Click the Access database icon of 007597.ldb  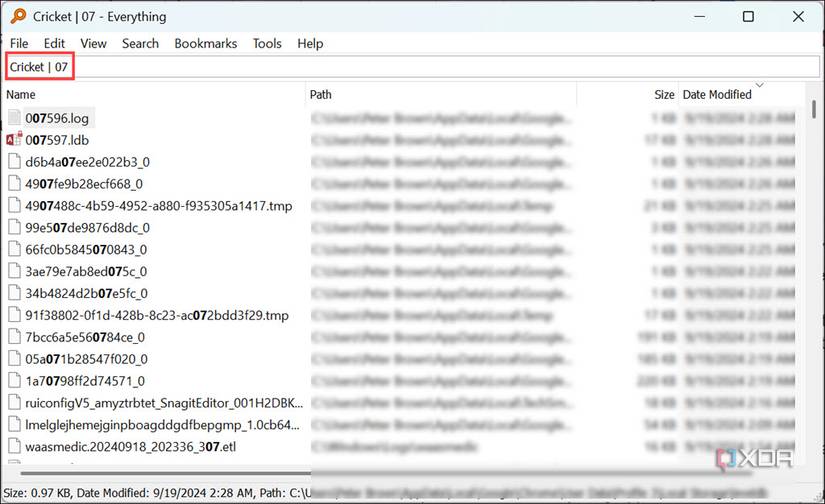pyautogui.click(x=14, y=139)
